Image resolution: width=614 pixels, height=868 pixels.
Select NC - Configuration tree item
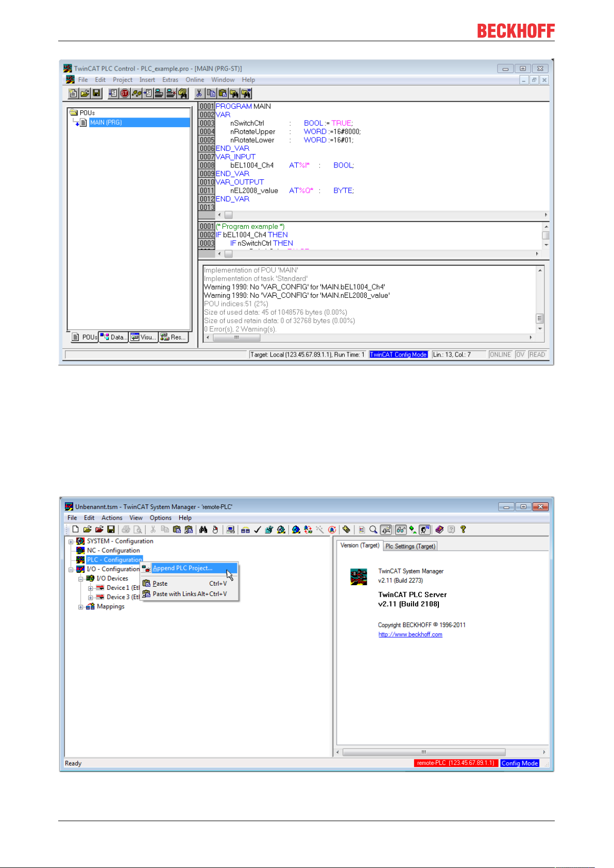click(113, 550)
